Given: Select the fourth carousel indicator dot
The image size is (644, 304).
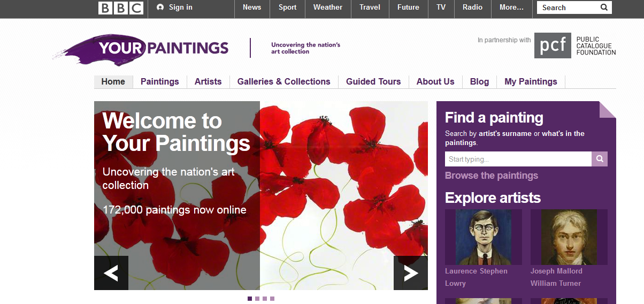Looking at the screenshot, I should tap(272, 299).
